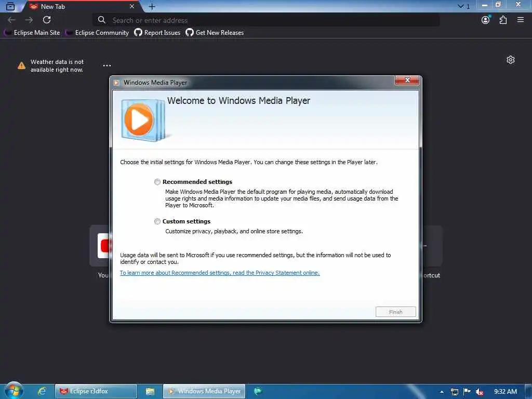This screenshot has width=532, height=399.
Task: Open the Eclipse Main Site bookmark
Action: click(33, 33)
